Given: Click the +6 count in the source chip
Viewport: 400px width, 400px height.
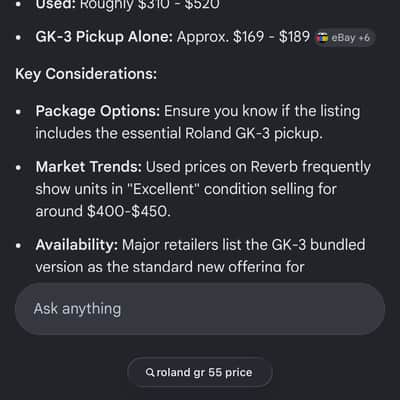Looking at the screenshot, I should [x=364, y=38].
